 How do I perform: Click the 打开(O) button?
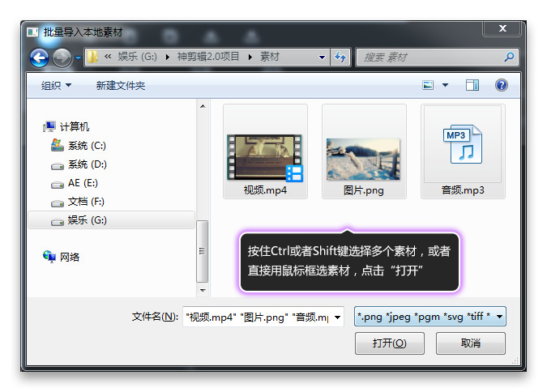coord(389,343)
